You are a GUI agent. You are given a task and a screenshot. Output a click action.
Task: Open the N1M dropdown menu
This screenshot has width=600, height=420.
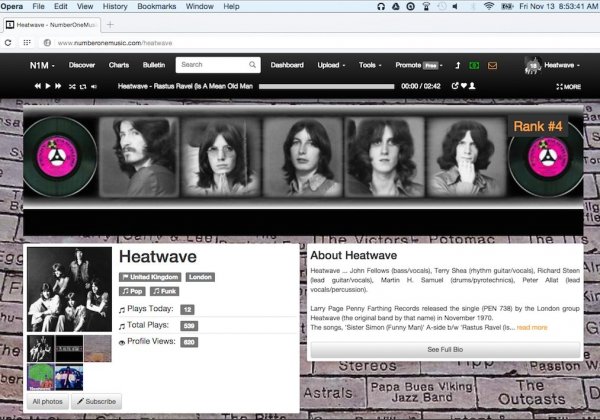42,65
